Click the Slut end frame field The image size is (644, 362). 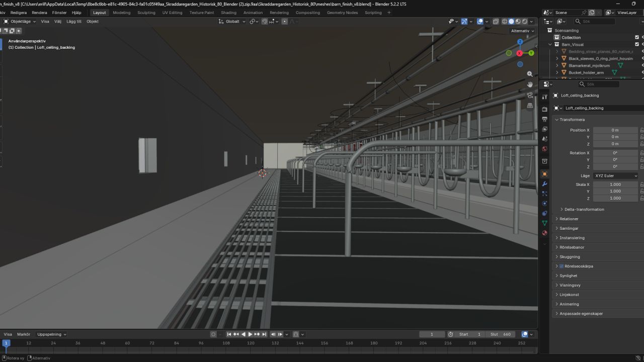tap(501, 334)
